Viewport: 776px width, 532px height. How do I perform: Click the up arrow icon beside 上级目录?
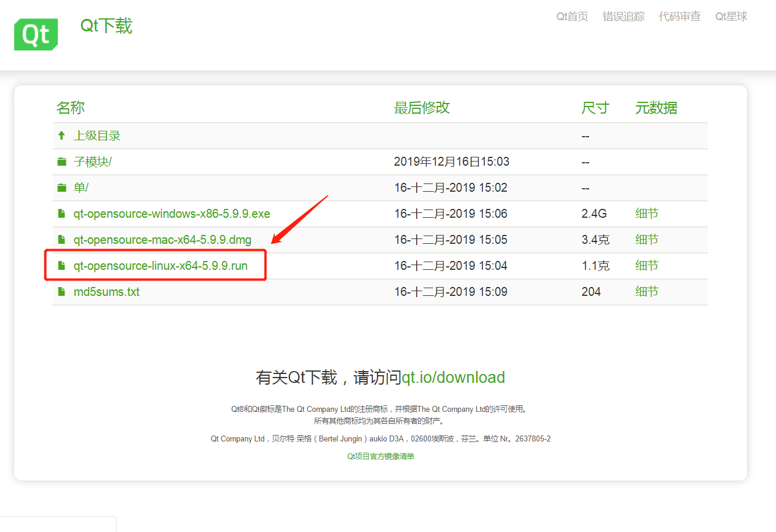[62, 135]
